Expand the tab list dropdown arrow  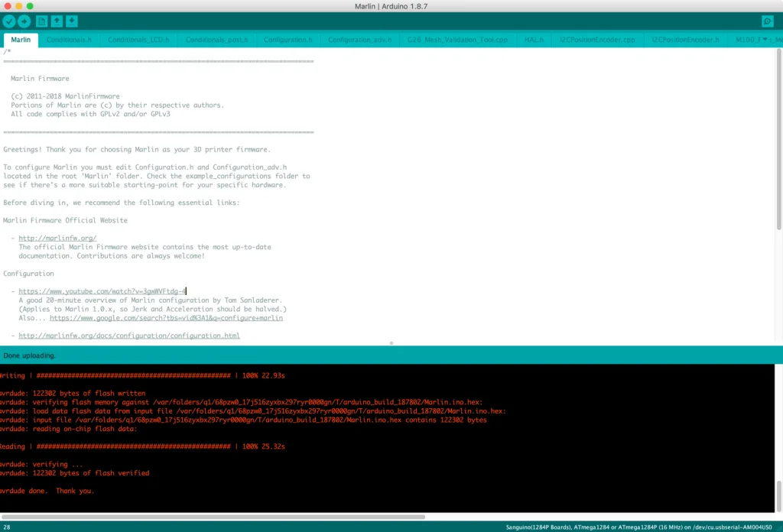coord(765,40)
